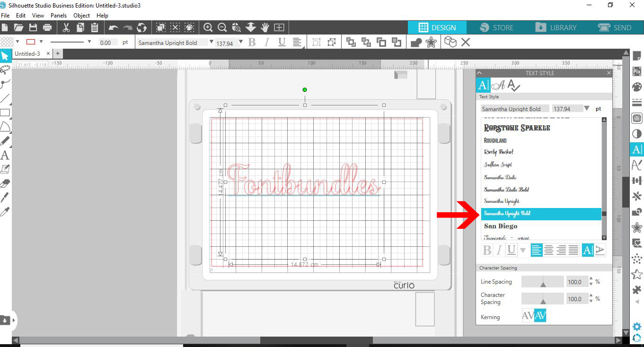The height and width of the screenshot is (347, 644).
Task: Undo the last action
Action: point(113,27)
